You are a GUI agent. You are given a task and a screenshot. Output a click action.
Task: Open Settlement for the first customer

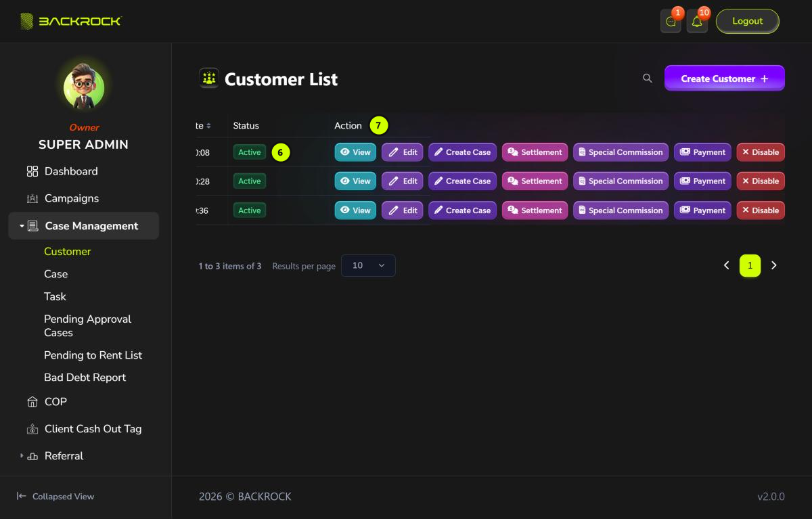535,152
